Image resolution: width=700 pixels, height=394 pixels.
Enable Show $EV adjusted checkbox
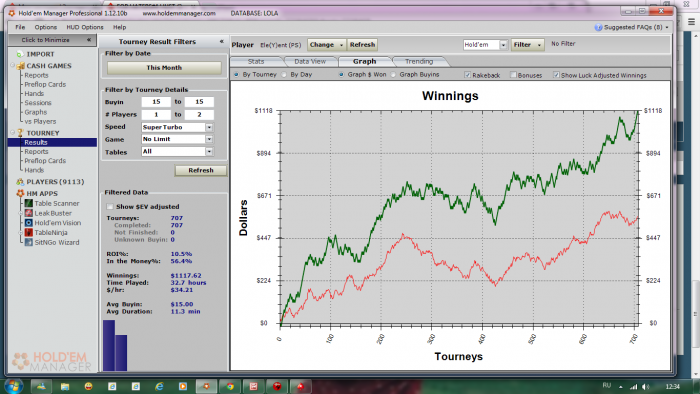click(110, 207)
